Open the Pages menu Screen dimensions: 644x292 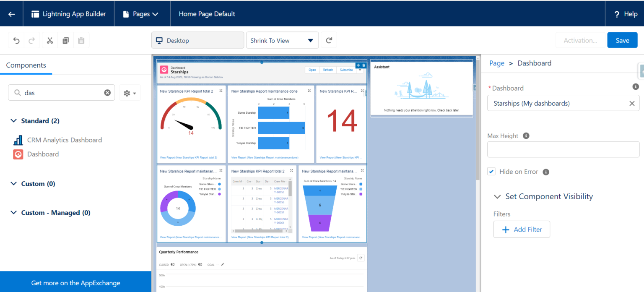[x=142, y=13]
